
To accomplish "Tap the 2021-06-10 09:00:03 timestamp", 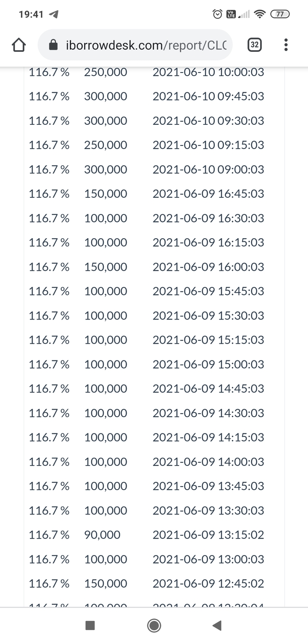I will [x=208, y=170].
